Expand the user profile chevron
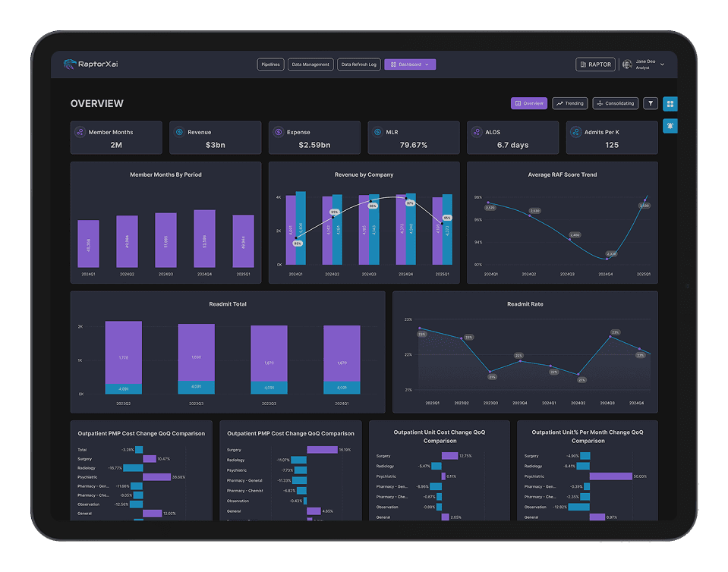This screenshot has height=572, width=728. (663, 64)
